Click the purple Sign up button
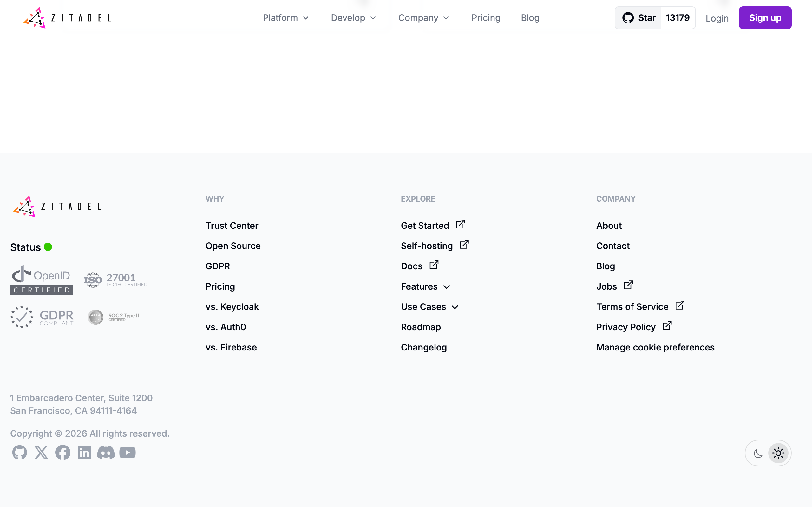The height and width of the screenshot is (507, 812). point(765,18)
